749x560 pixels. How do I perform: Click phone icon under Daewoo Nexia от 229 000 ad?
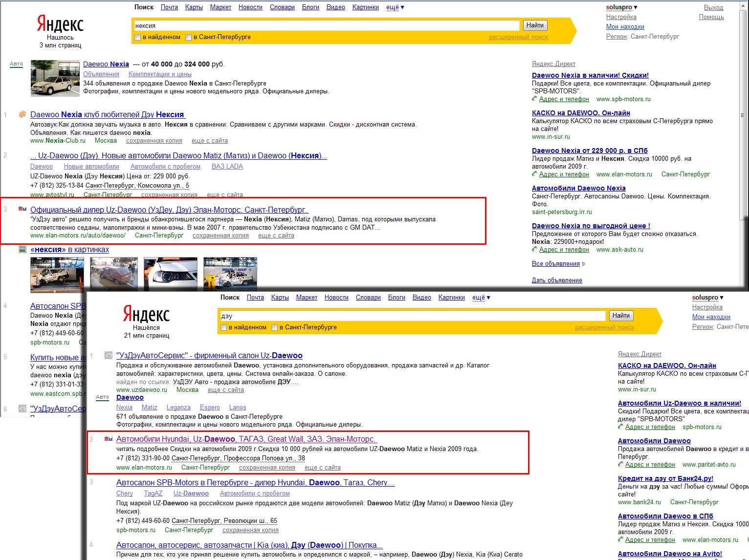(535, 174)
